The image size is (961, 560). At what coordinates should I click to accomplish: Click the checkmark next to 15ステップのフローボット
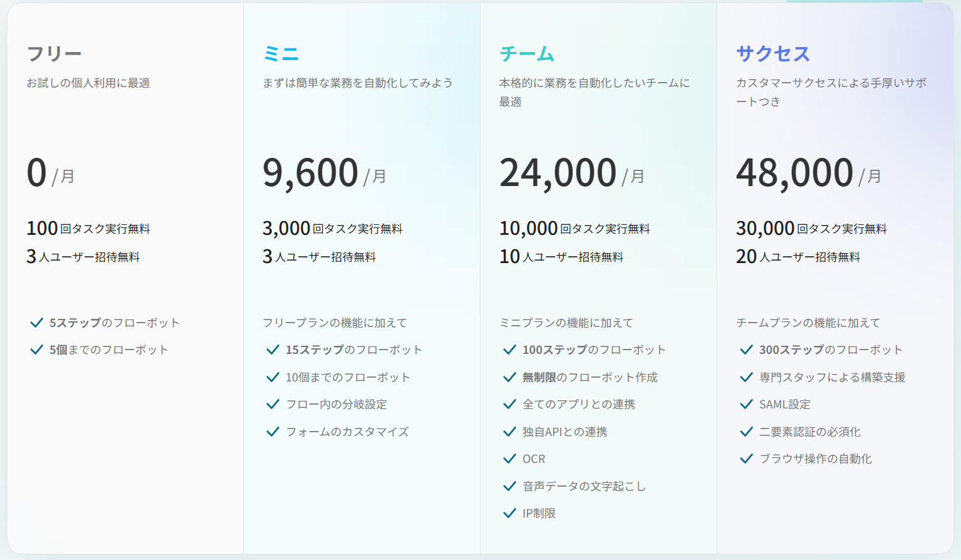(x=273, y=350)
